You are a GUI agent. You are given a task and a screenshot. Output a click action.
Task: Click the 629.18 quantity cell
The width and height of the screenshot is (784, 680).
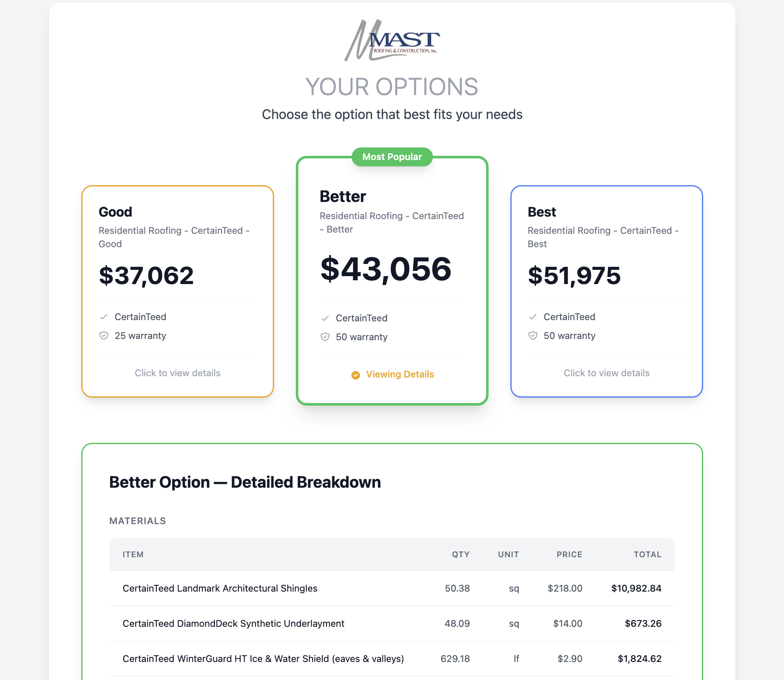455,659
